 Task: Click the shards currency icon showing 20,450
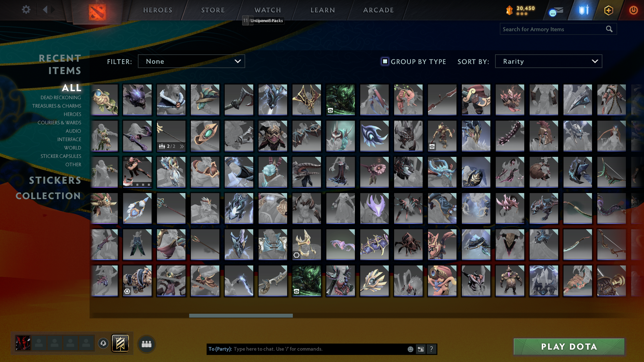coord(509,10)
